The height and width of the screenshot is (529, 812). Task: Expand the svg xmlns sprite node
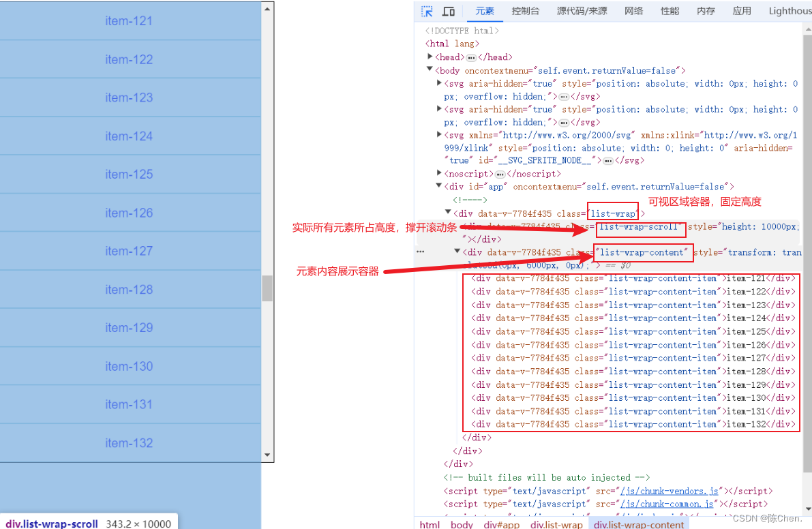click(439, 134)
